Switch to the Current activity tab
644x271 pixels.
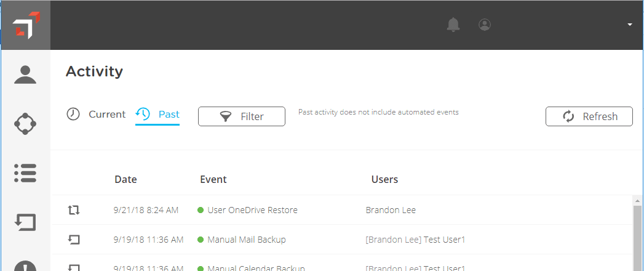tap(96, 115)
